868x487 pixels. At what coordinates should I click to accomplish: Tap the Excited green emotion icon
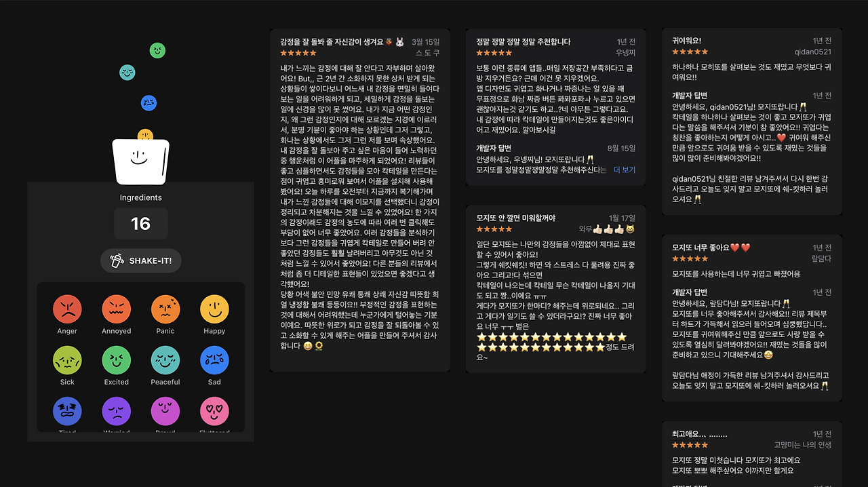pos(116,360)
